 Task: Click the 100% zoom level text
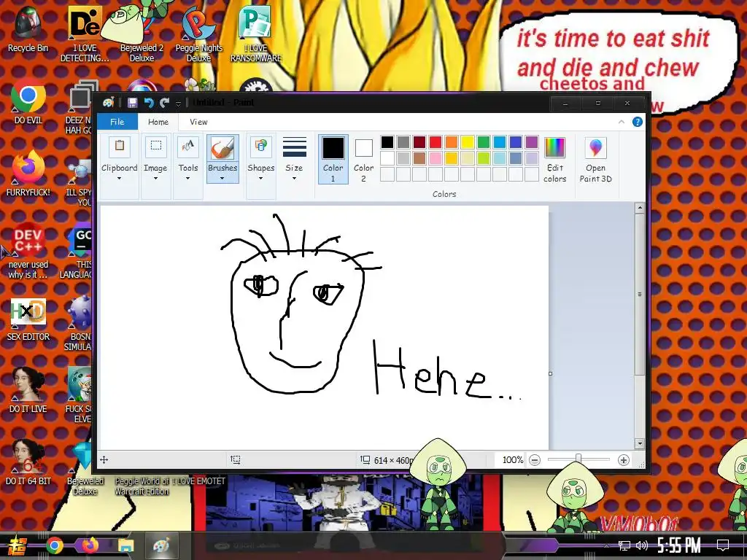513,460
